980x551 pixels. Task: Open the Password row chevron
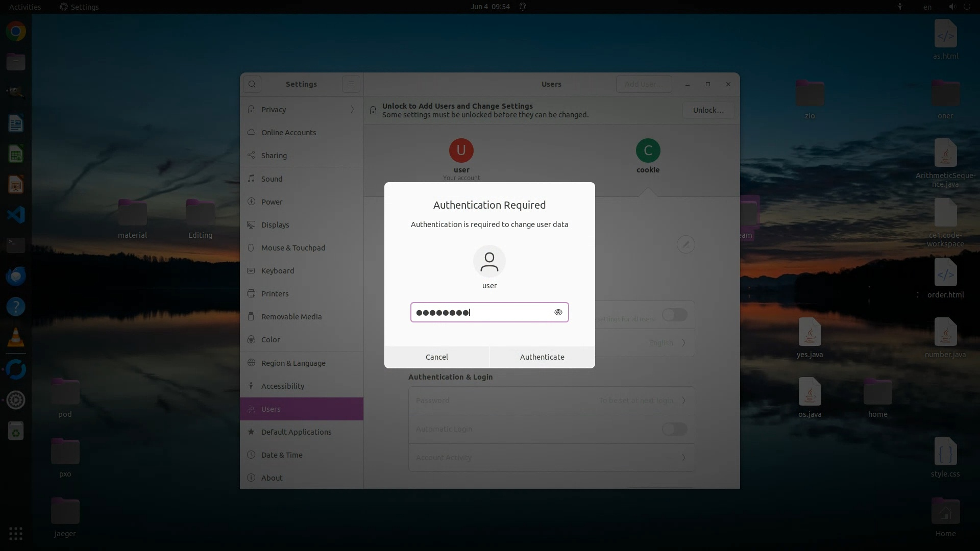tap(683, 400)
